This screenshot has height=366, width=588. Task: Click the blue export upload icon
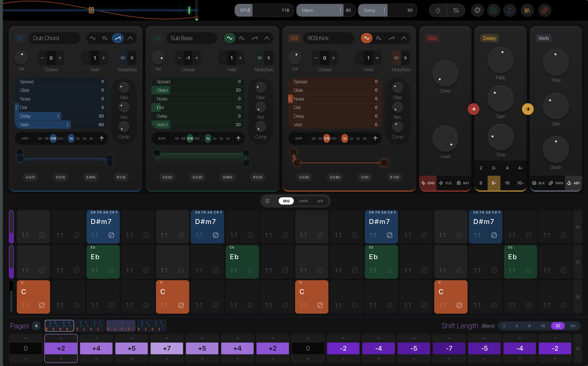[510, 10]
